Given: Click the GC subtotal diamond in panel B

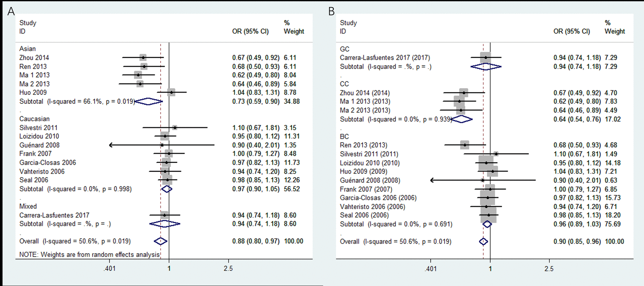Looking at the screenshot, I should (486, 66).
